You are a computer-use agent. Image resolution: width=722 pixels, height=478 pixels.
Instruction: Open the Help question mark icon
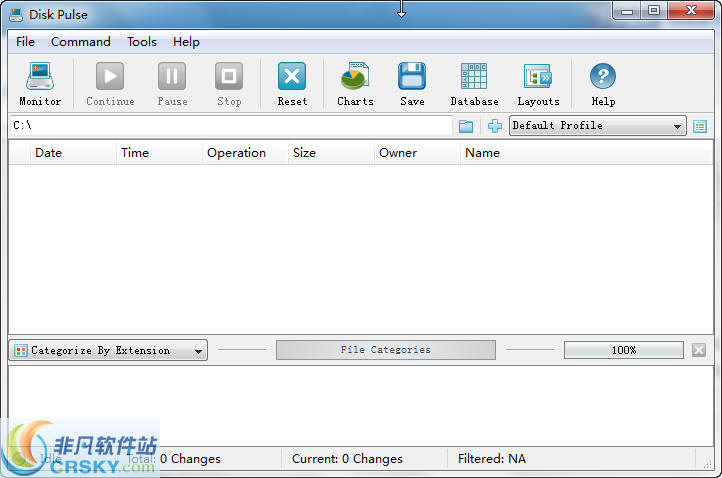[603, 76]
